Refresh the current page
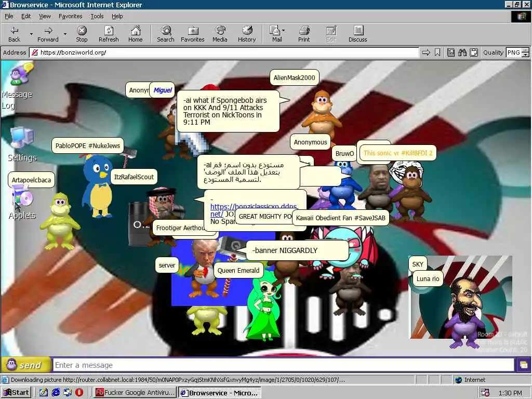This screenshot has height=399, width=532. (x=109, y=34)
